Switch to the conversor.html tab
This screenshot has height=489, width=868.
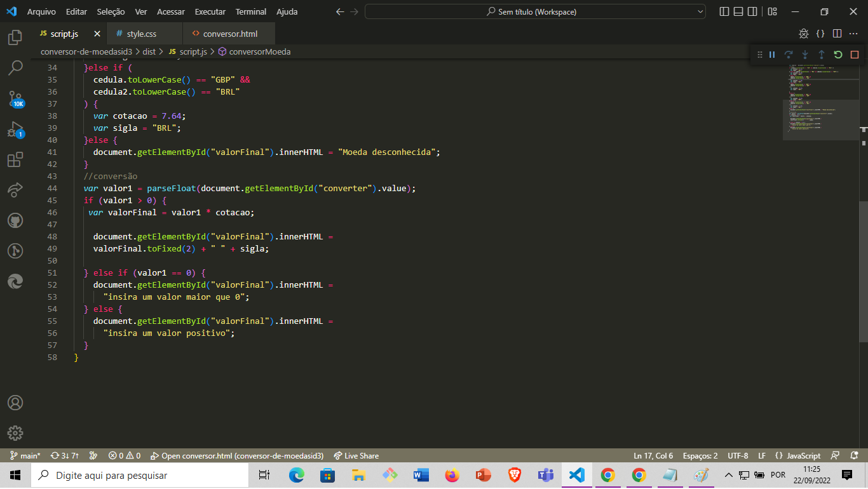click(230, 34)
